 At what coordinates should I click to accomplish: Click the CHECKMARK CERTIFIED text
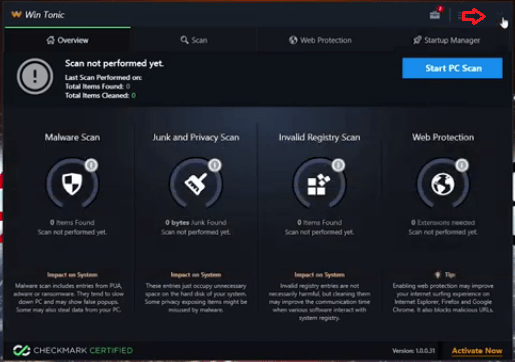point(83,351)
